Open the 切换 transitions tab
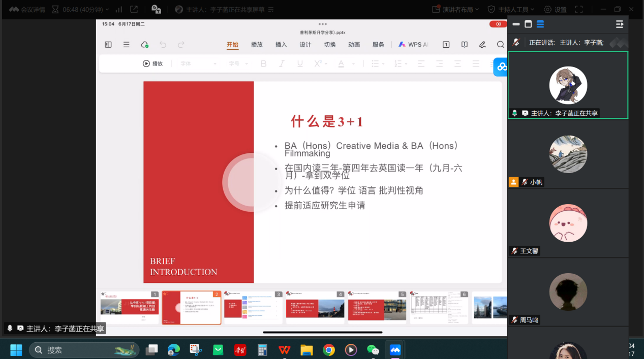 click(x=330, y=45)
